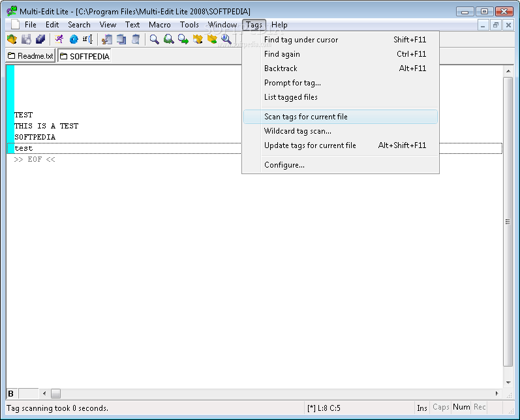Open the Window menu

(222, 25)
